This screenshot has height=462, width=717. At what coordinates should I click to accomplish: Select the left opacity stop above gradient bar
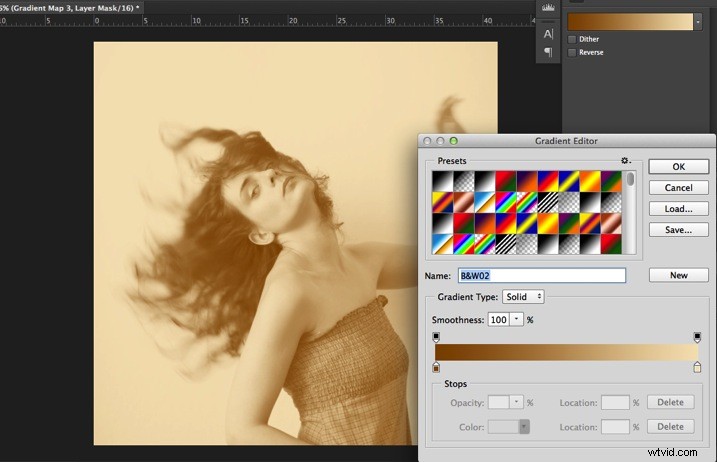436,338
